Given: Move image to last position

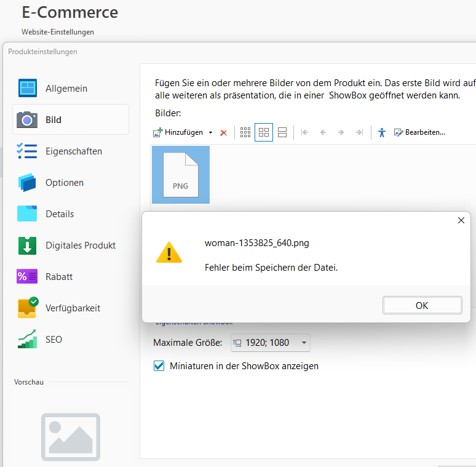Looking at the screenshot, I should 359,132.
